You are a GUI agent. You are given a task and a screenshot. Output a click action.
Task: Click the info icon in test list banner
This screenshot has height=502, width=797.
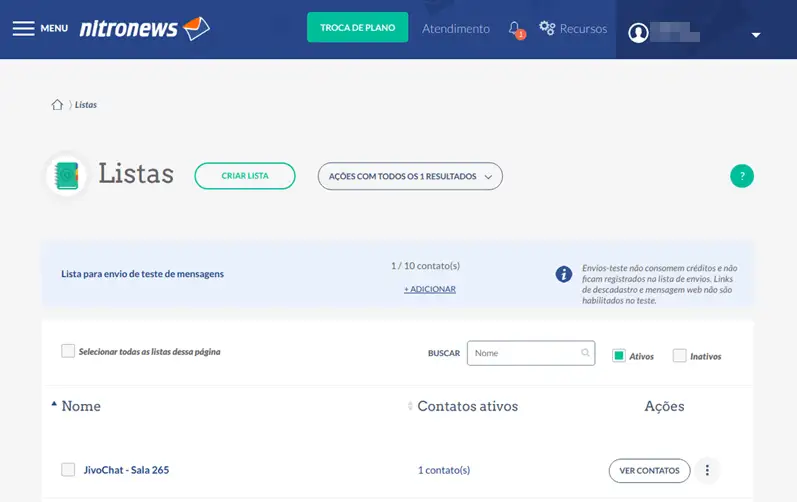[564, 274]
